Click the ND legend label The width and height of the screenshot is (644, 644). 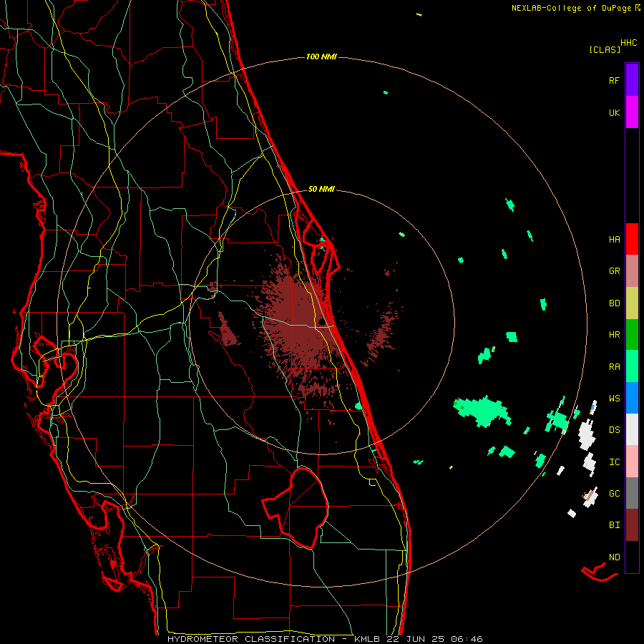(x=614, y=557)
